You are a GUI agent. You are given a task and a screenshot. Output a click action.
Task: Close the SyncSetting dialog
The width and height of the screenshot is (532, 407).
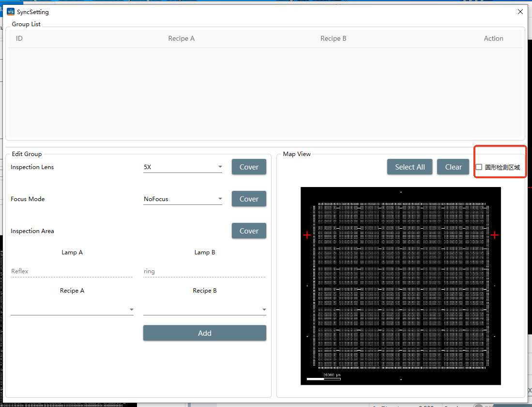[x=520, y=12]
